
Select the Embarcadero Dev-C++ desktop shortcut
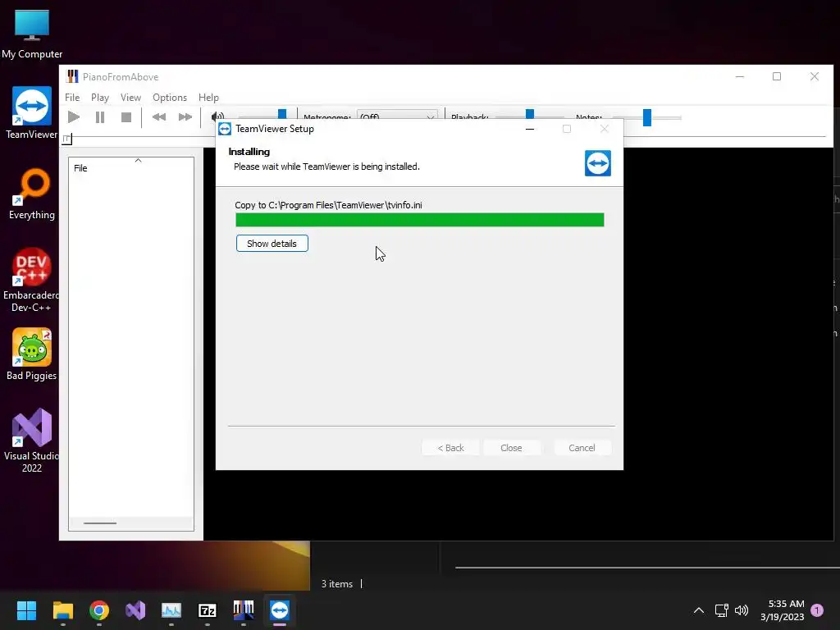[32, 280]
